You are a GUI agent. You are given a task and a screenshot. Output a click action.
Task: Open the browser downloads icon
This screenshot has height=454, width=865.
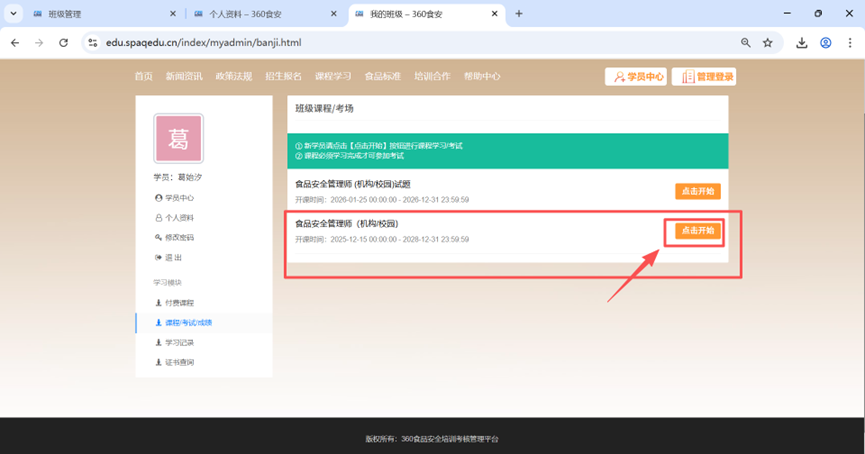coord(802,43)
